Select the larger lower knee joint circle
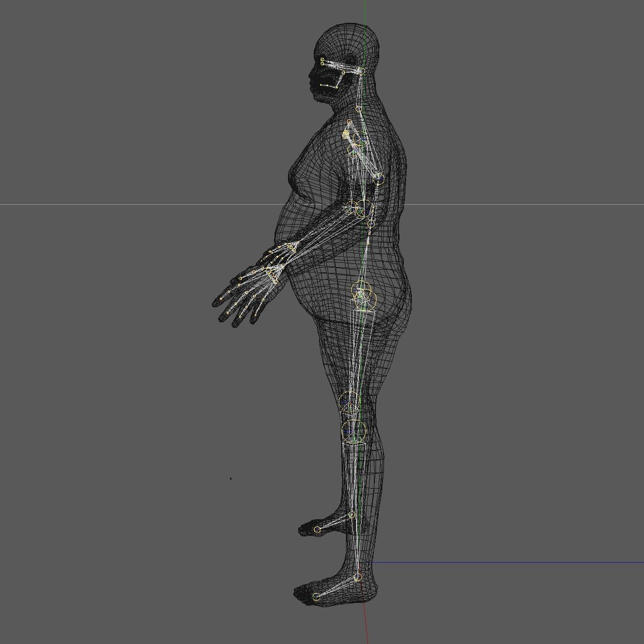This screenshot has height=644, width=644. point(354,432)
